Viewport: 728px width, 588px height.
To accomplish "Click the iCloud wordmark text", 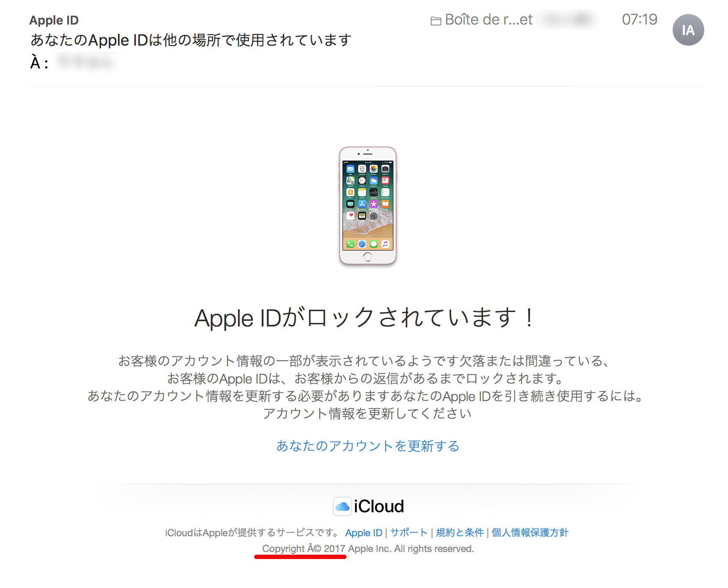I will coord(379,506).
